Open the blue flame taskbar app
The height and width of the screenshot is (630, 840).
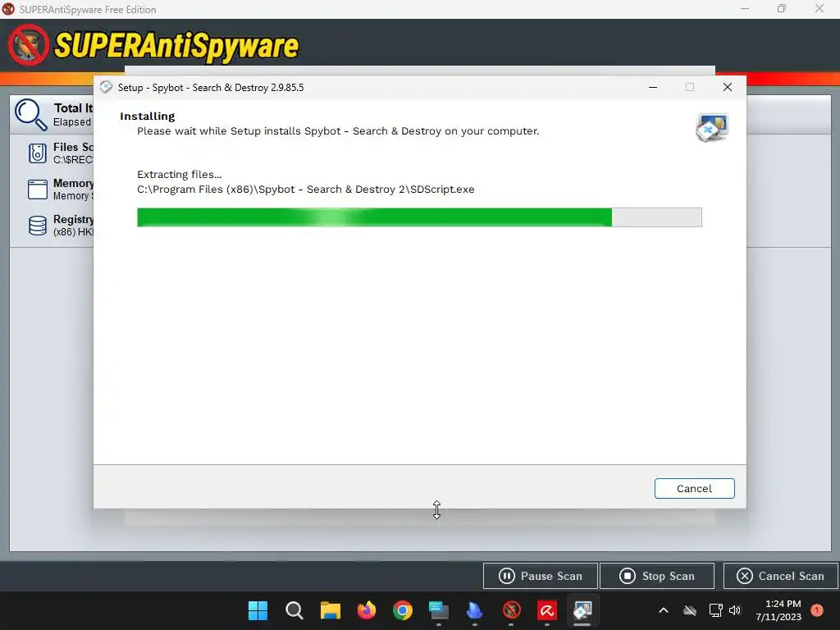click(x=475, y=610)
